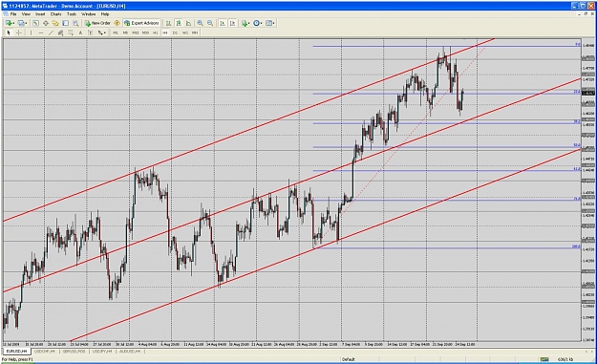Open the Data Window crosshair-target icon
Screen dimensions: 597x364
pos(46,23)
